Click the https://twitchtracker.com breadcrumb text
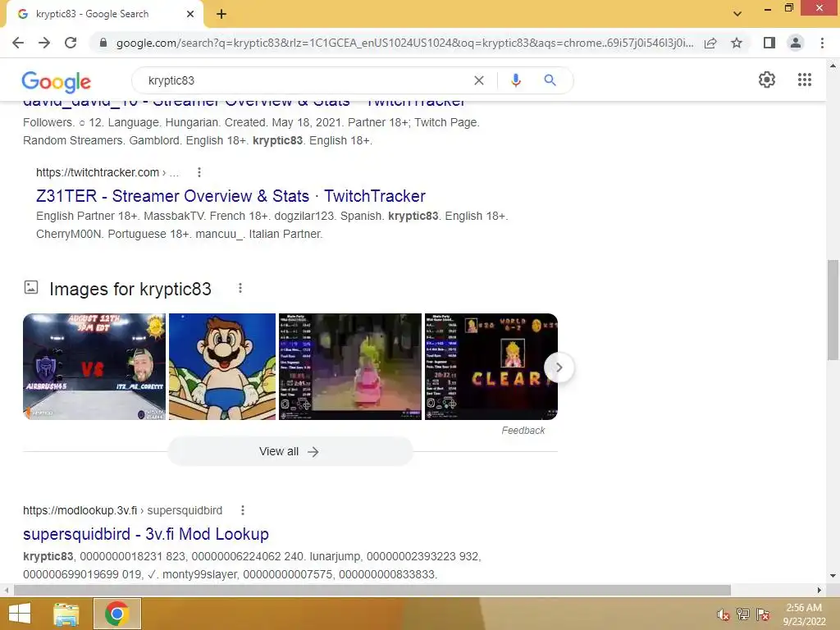840x630 pixels. point(98,172)
